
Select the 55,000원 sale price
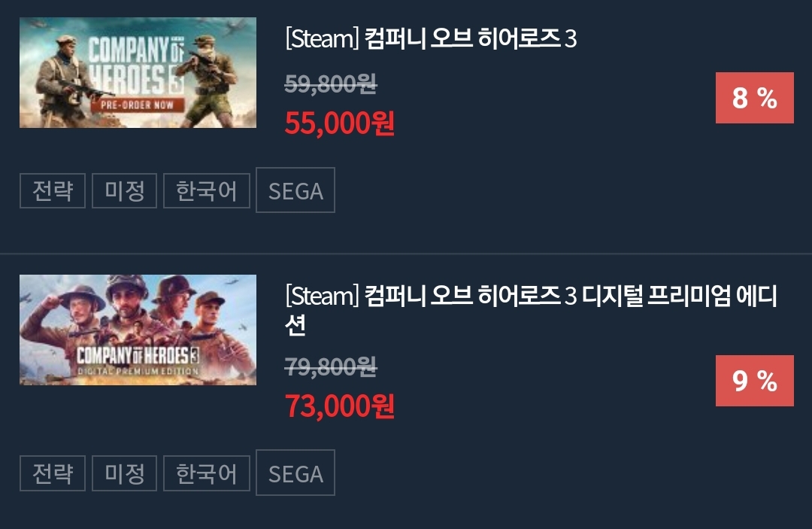[x=340, y=123]
